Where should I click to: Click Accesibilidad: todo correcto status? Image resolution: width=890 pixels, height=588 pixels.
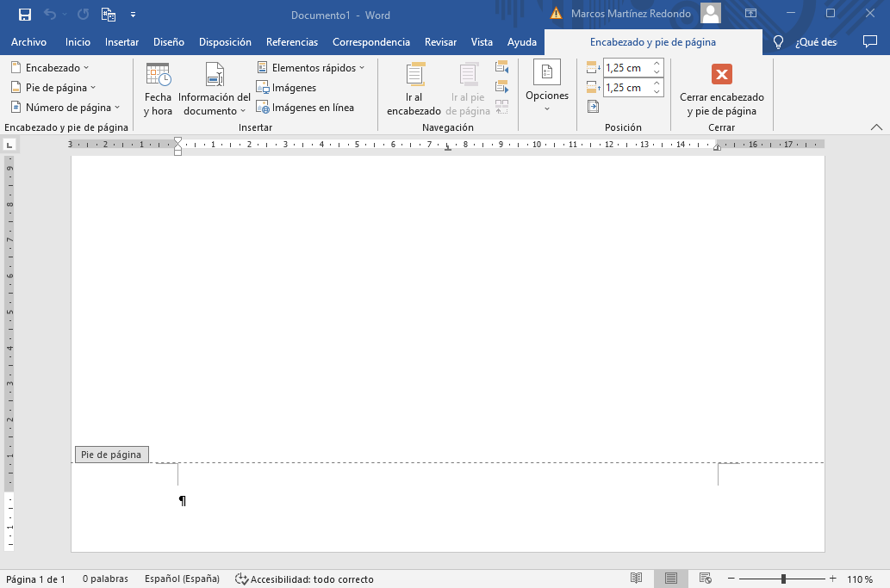[x=304, y=579]
